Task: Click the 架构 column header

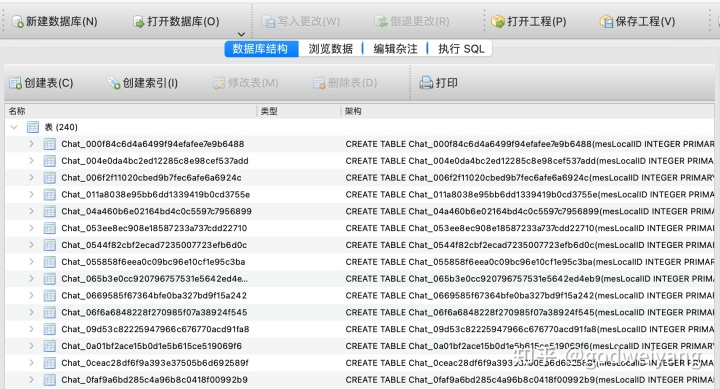Action: click(x=528, y=111)
